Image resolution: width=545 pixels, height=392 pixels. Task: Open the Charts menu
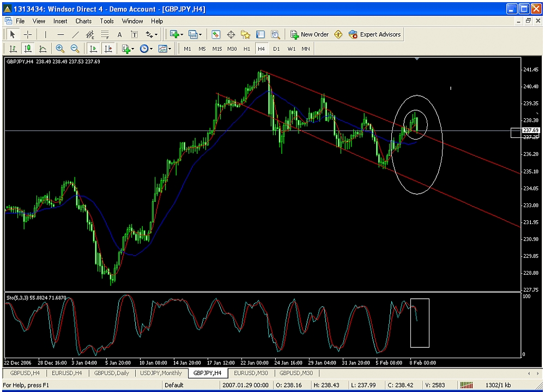pyautogui.click(x=83, y=21)
